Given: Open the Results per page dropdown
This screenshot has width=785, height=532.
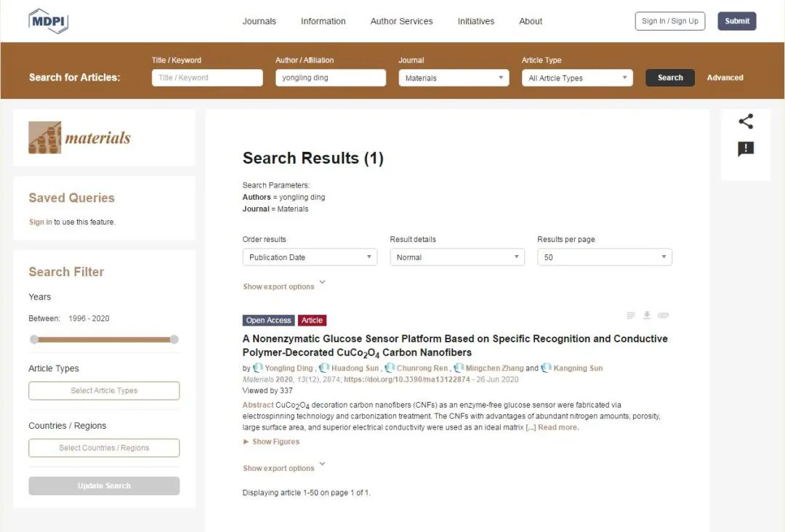Looking at the screenshot, I should click(x=605, y=257).
